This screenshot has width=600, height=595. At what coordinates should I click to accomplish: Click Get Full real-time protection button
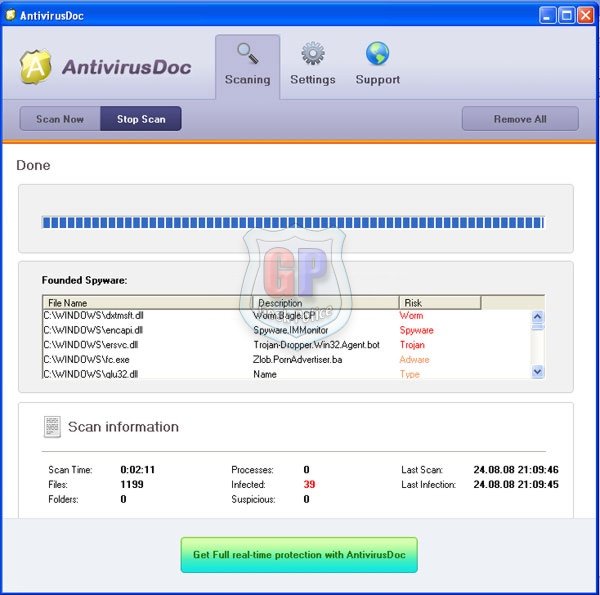coord(299,555)
